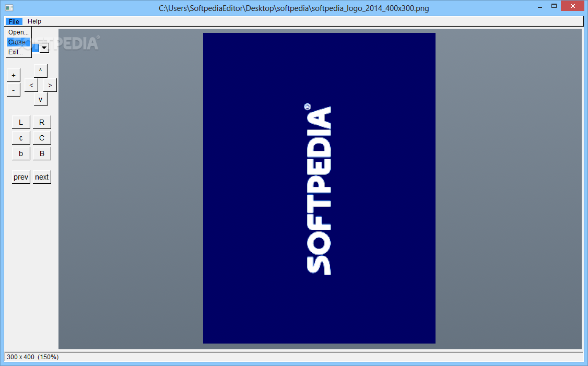
Task: Rotate right with the R button
Action: [42, 122]
